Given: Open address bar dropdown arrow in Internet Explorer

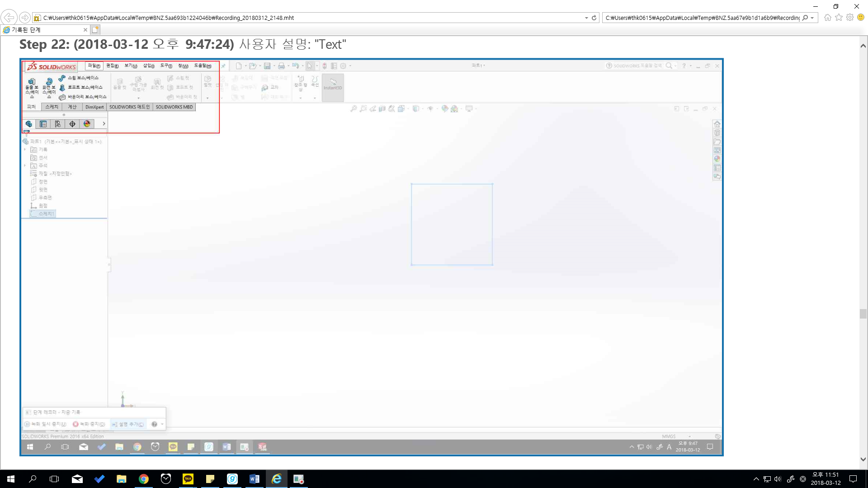Looking at the screenshot, I should tap(586, 18).
